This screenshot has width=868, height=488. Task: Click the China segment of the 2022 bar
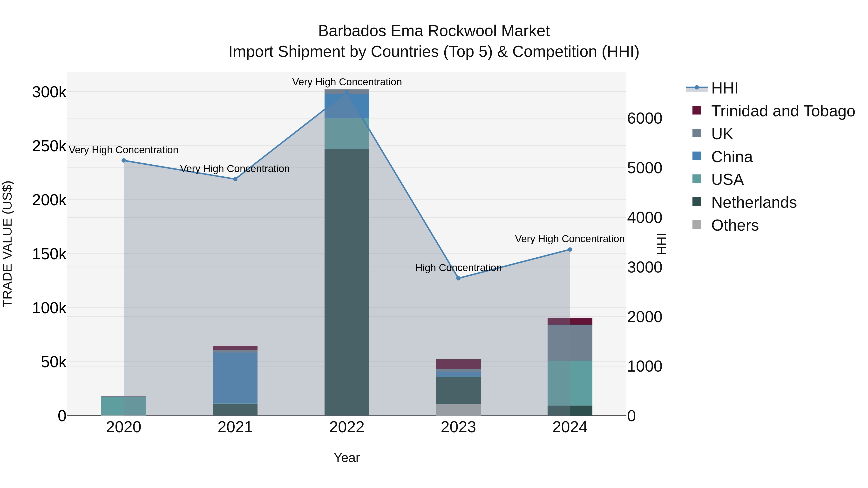pyautogui.click(x=347, y=106)
